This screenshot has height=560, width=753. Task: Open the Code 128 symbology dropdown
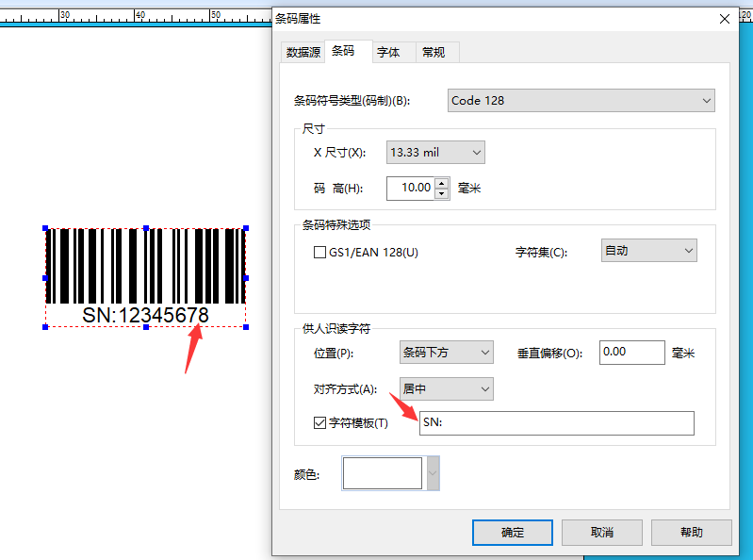click(581, 100)
